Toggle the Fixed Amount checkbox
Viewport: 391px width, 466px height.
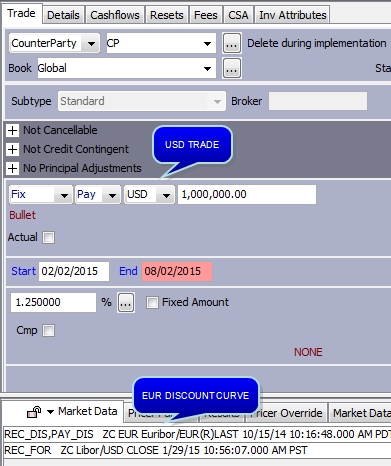[x=152, y=303]
